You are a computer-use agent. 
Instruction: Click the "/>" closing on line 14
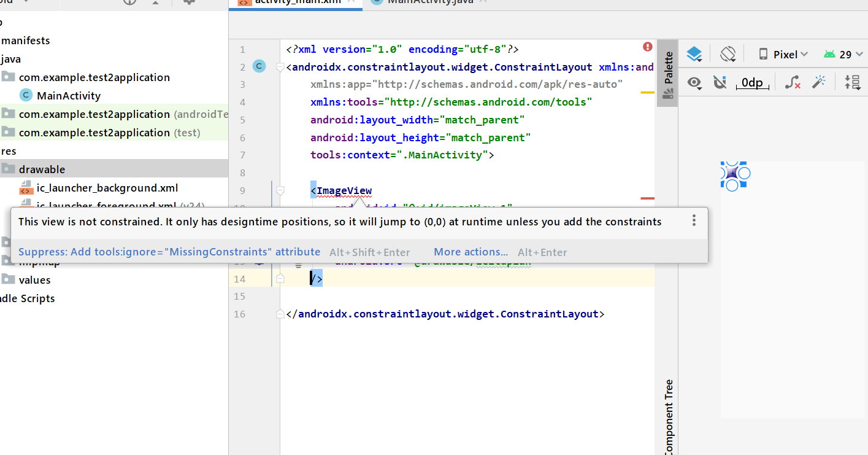(317, 279)
